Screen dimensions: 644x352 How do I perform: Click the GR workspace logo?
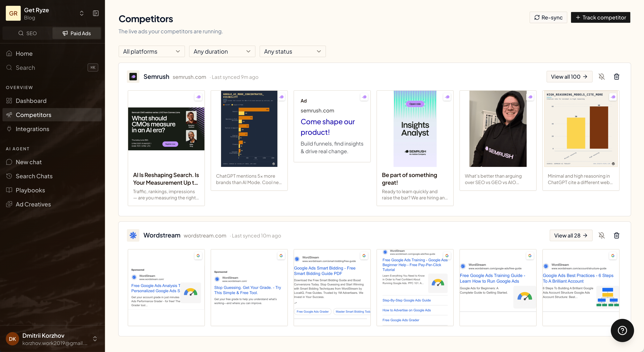[13, 13]
